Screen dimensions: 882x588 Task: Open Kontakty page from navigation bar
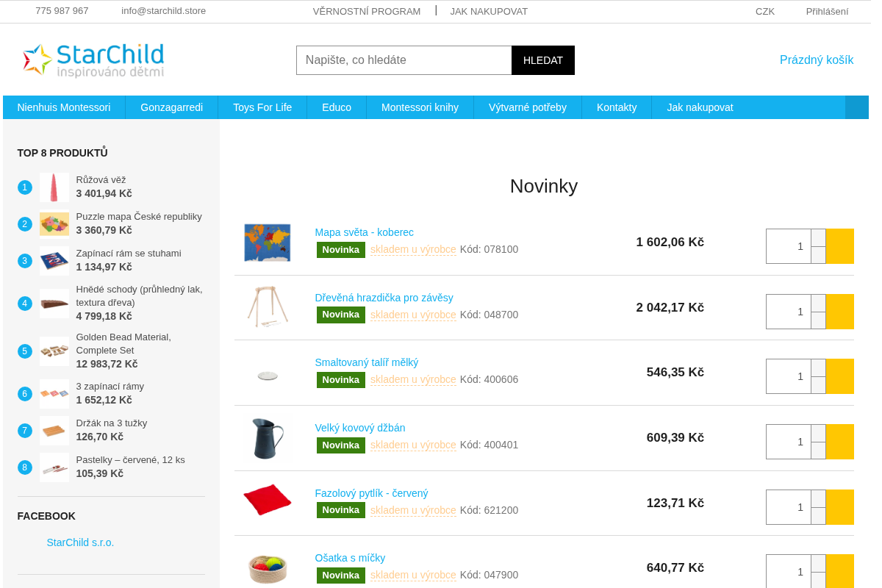[x=617, y=107]
